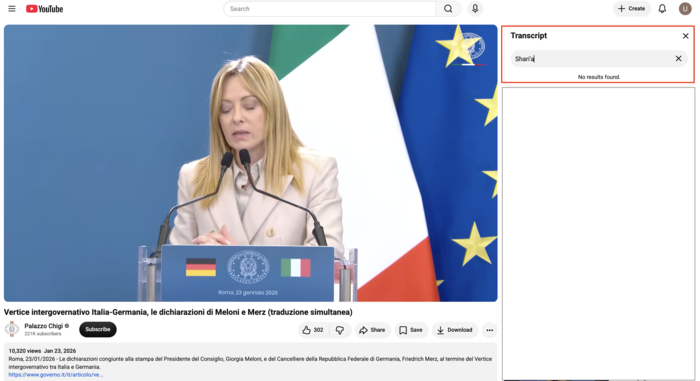This screenshot has width=700, height=381.
Task: Start voice search with microphone icon
Action: pyautogui.click(x=475, y=8)
